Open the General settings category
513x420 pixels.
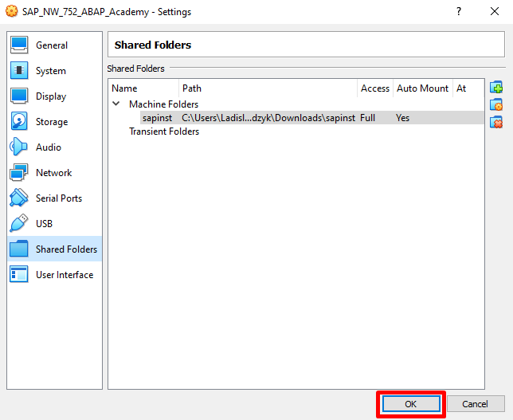54,45
